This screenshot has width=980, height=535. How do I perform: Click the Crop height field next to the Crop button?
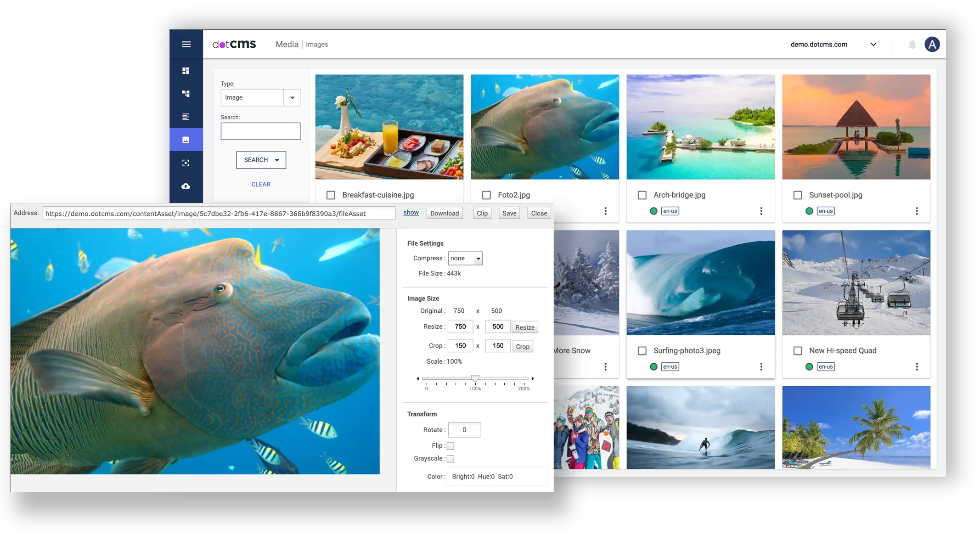[x=498, y=346]
